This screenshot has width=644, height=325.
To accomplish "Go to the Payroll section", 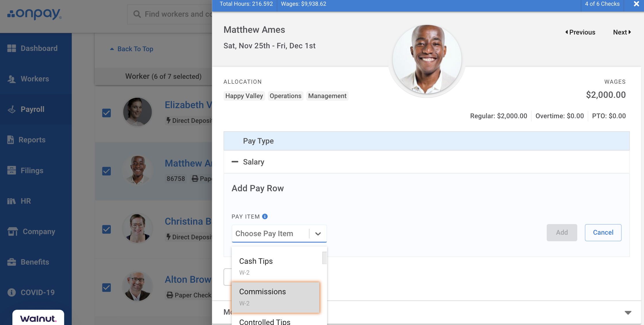I will (36, 109).
